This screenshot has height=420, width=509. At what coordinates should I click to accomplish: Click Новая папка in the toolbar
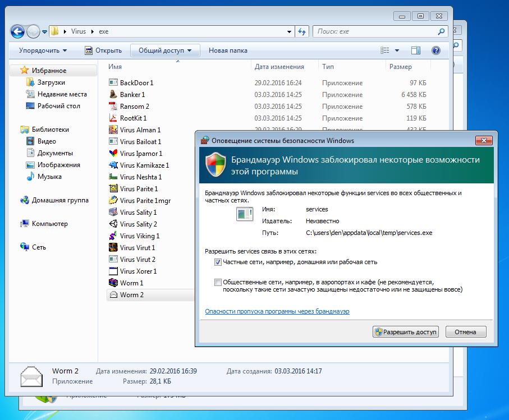coord(228,50)
